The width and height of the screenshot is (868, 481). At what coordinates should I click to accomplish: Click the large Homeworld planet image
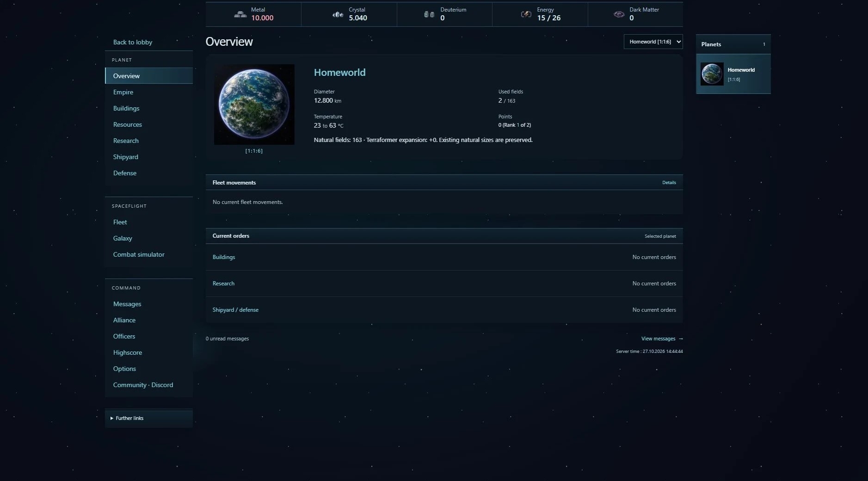click(x=254, y=105)
